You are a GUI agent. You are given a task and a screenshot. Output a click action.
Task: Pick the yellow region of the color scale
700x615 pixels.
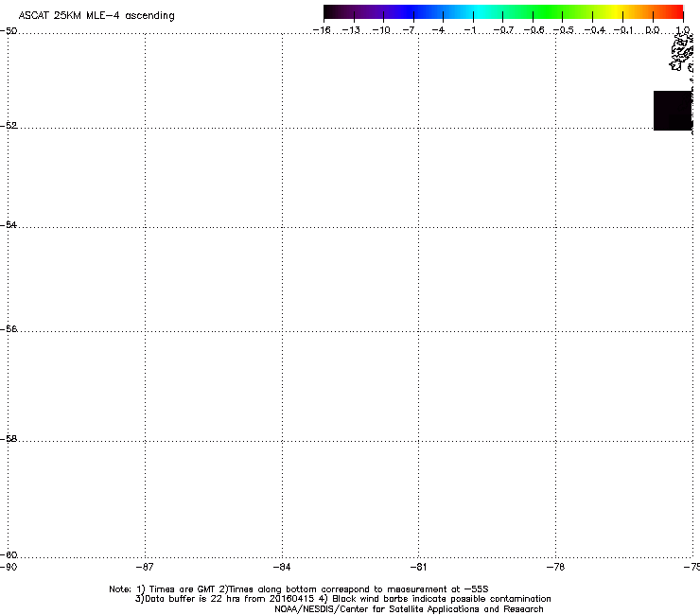[x=616, y=11]
